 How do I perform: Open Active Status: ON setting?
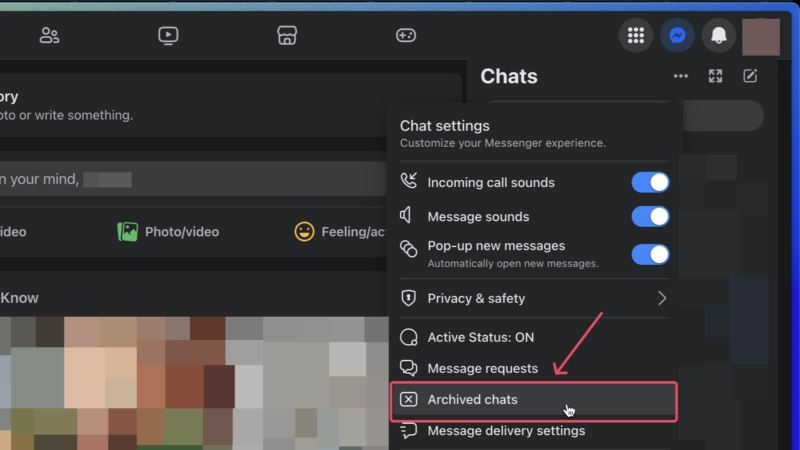534,337
